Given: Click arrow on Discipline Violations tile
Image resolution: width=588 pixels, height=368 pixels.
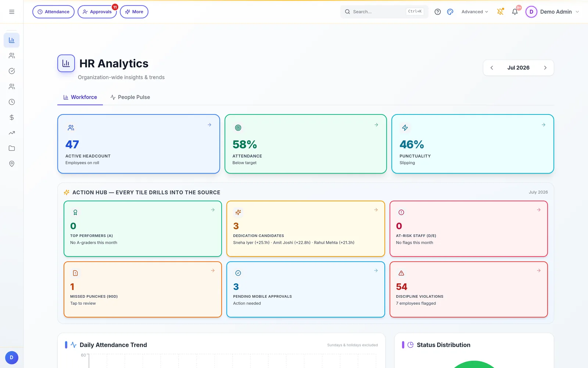Looking at the screenshot, I should tap(539, 270).
